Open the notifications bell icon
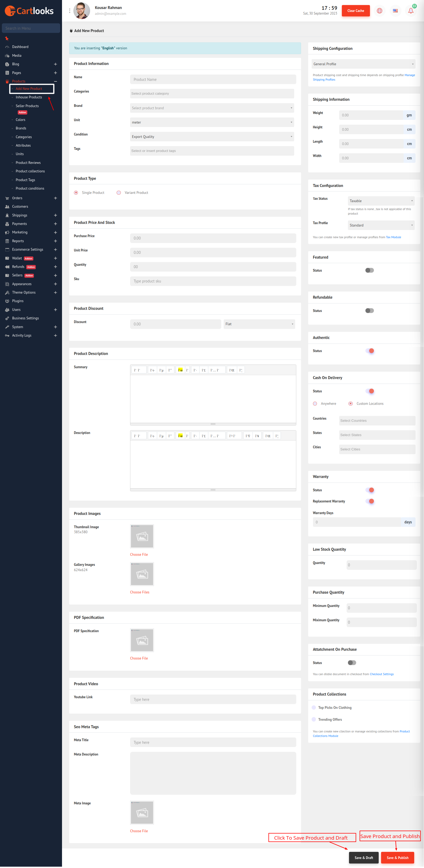Screen dimensions: 424x868 (410, 11)
